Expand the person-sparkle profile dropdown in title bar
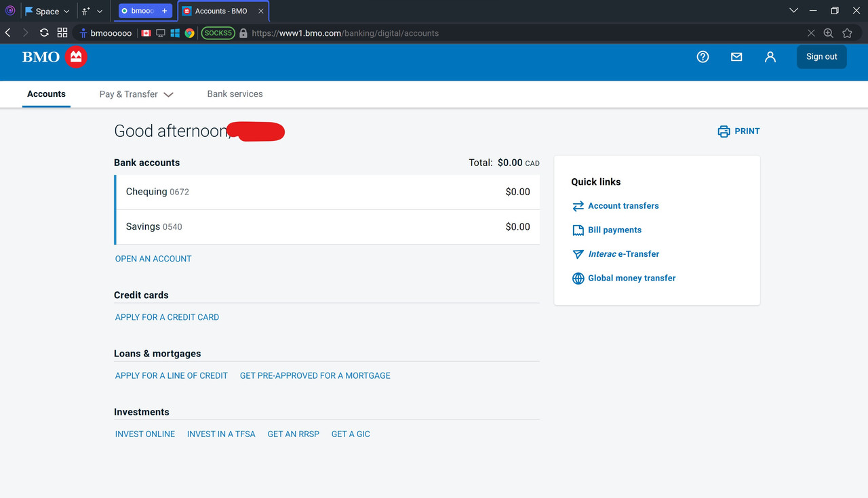This screenshot has width=868, height=498. pyautogui.click(x=92, y=11)
